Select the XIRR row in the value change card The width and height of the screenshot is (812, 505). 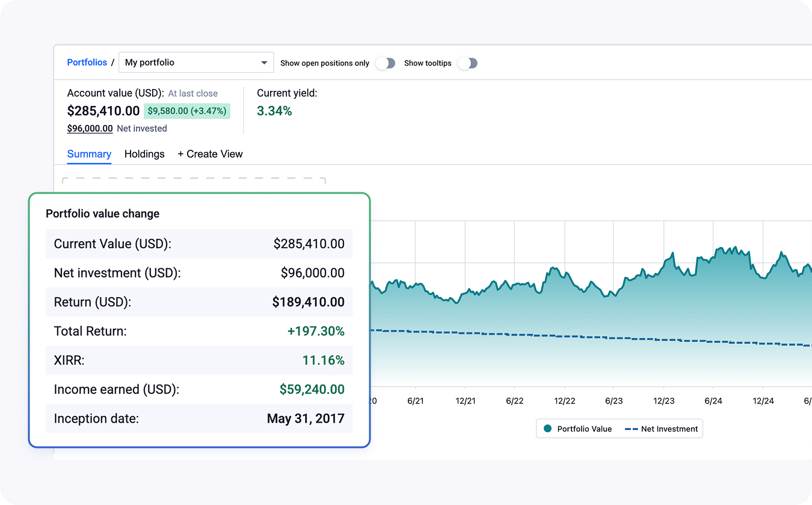click(x=198, y=360)
